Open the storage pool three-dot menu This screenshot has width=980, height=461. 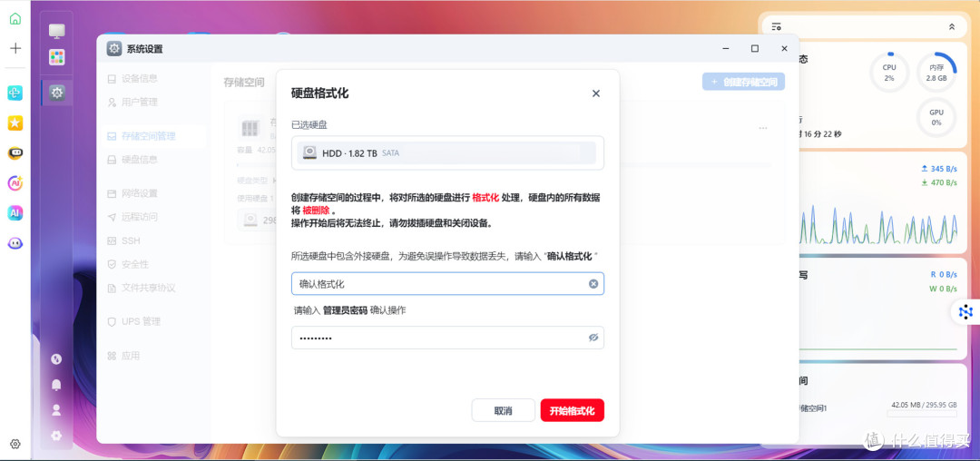tap(763, 128)
